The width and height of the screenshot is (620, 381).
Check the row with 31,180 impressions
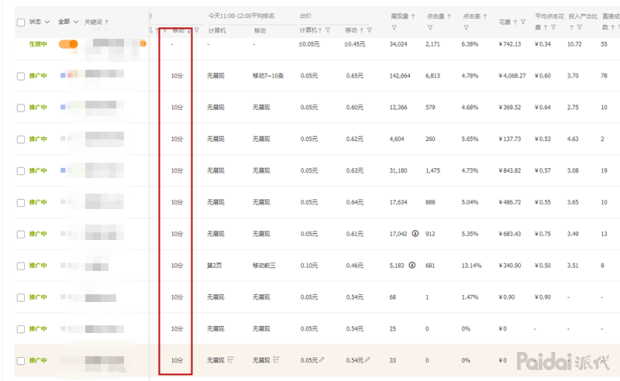coord(21,171)
